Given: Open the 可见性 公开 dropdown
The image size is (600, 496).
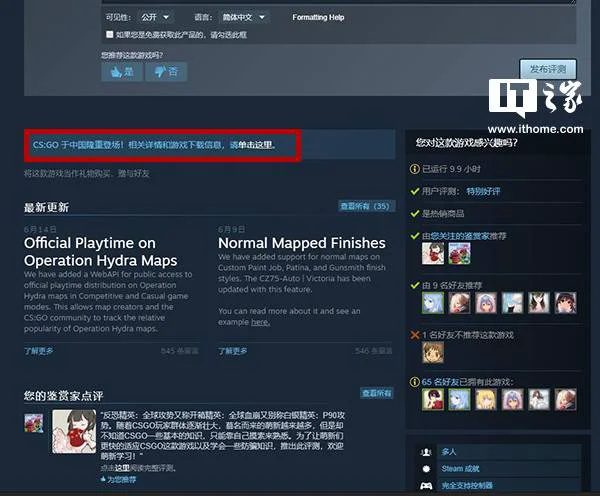Looking at the screenshot, I should pos(155,17).
